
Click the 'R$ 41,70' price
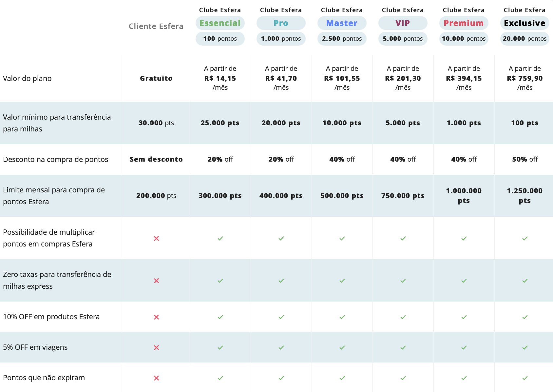[x=281, y=78]
